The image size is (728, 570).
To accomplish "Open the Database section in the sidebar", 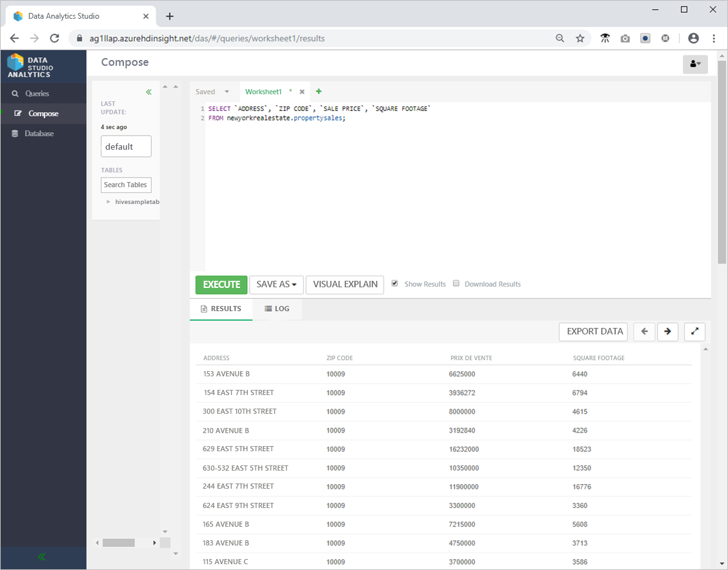I will pyautogui.click(x=39, y=134).
